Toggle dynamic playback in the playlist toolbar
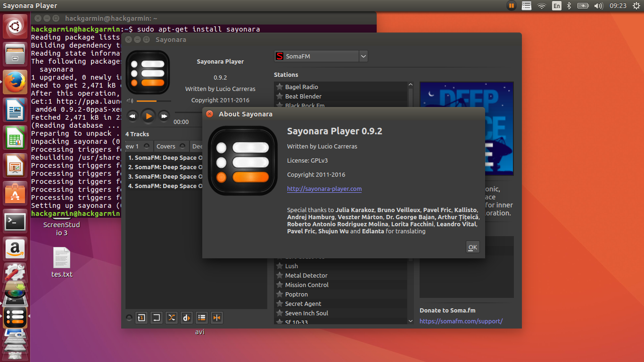The image size is (644, 362). pyautogui.click(x=187, y=318)
